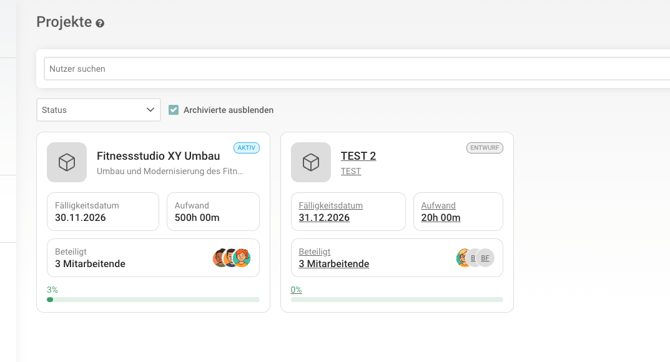Click the cube icon of TEST 2 project

(x=311, y=162)
